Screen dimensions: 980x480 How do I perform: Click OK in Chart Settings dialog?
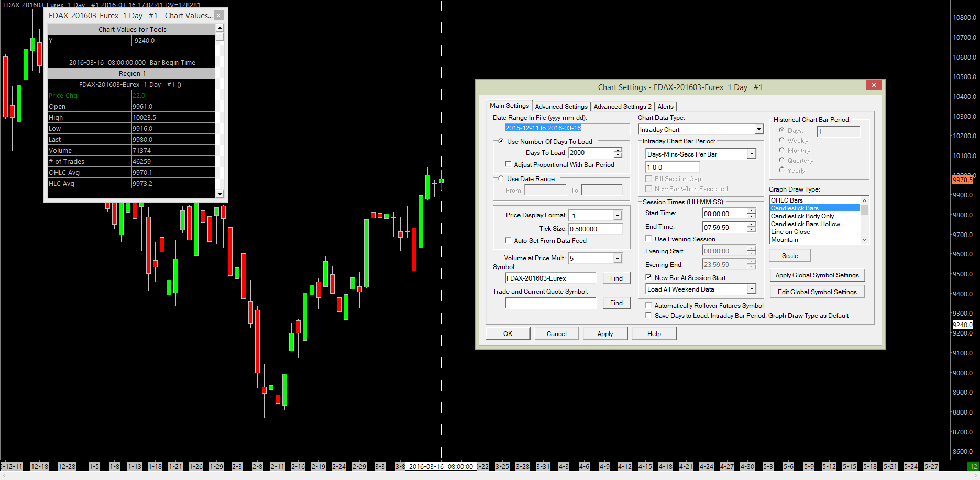coord(508,333)
